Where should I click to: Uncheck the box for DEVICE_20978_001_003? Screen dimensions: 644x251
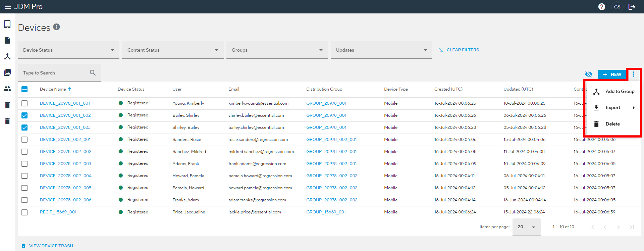pyautogui.click(x=24, y=127)
